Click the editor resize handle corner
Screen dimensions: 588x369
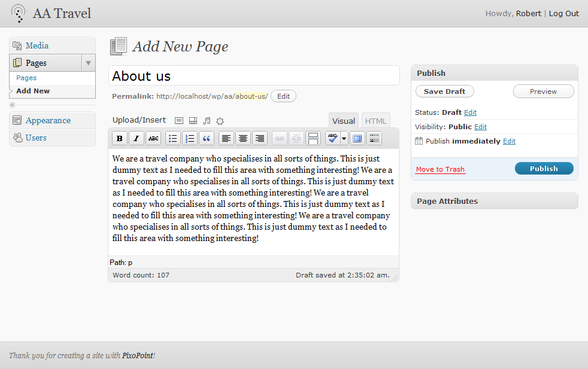395,277
